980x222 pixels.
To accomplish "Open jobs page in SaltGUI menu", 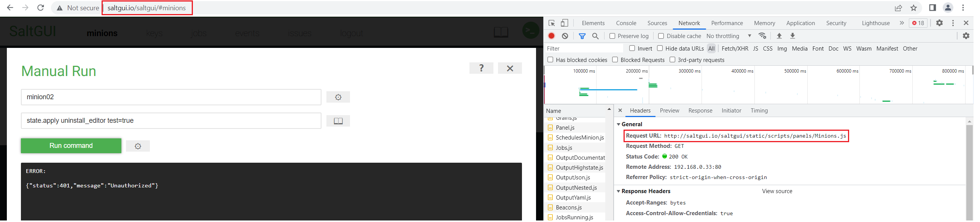I will click(199, 33).
